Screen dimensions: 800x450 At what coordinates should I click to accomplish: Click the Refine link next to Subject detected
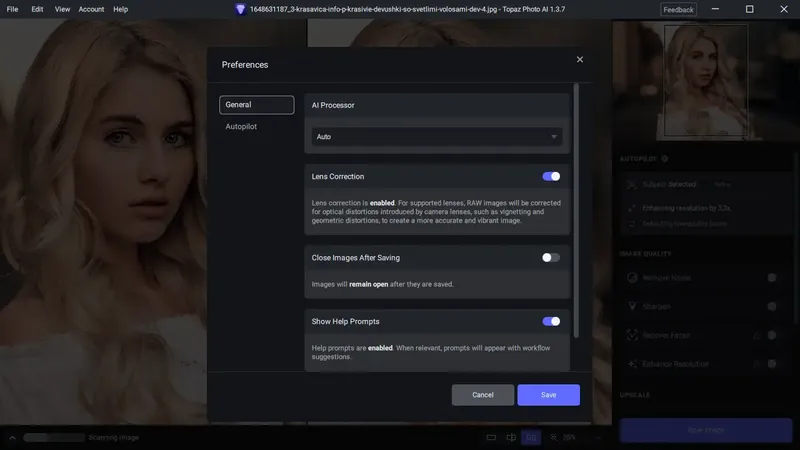tap(722, 184)
